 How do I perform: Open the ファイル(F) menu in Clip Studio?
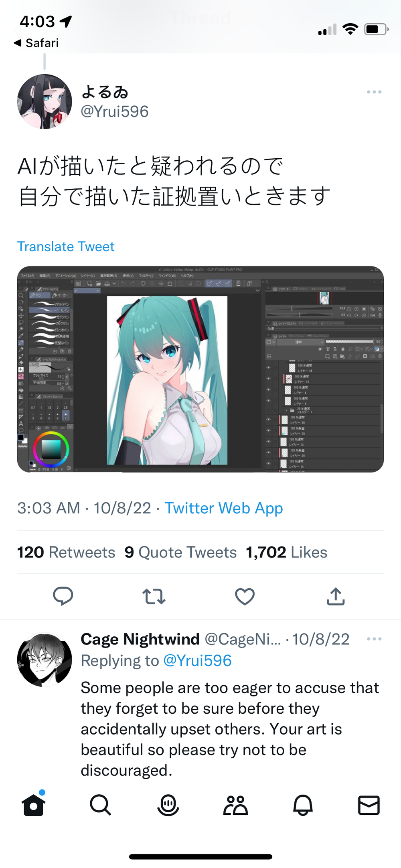27,276
